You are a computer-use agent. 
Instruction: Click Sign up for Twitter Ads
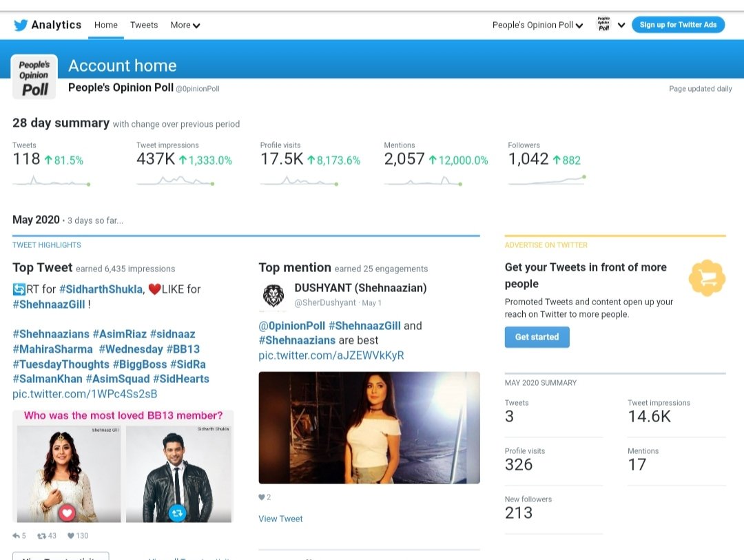pyautogui.click(x=678, y=25)
